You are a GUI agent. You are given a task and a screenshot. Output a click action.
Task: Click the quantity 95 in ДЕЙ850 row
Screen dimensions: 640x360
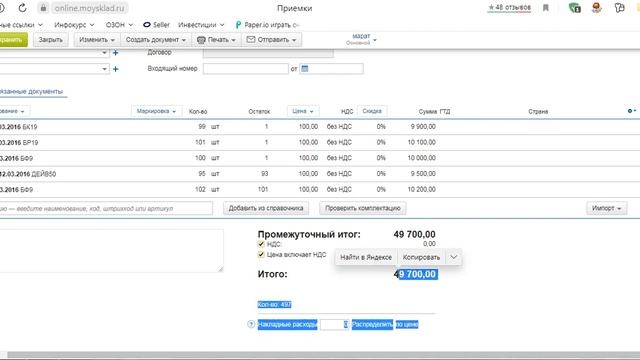tap(202, 173)
